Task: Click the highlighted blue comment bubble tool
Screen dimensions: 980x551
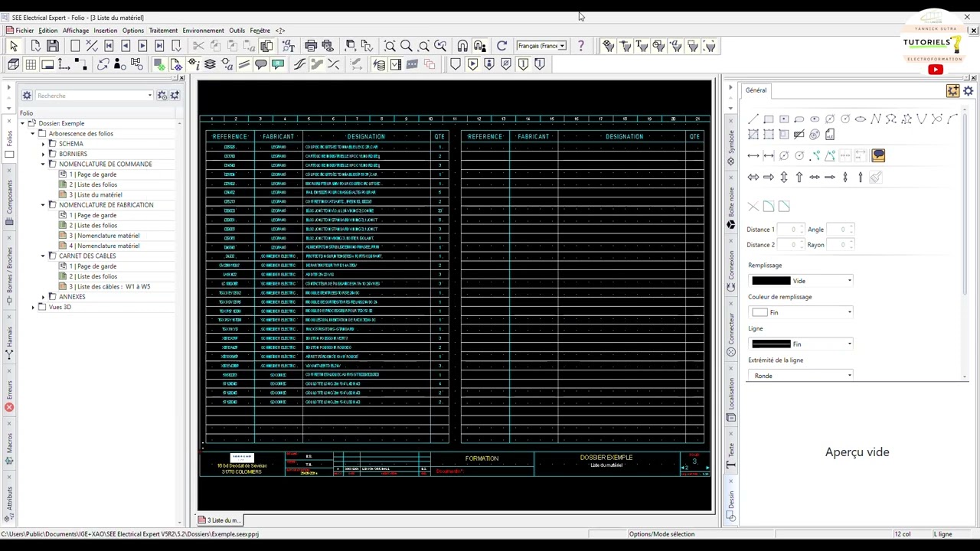Action: (878, 155)
